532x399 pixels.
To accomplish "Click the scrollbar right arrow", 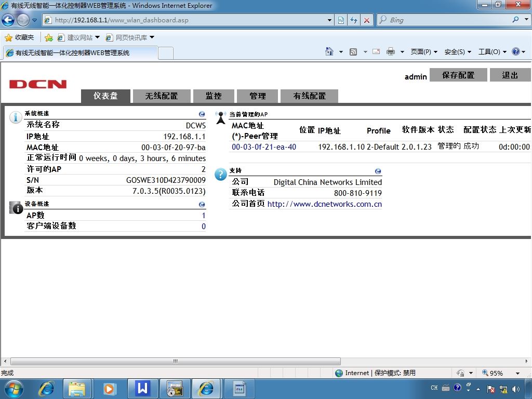I will pos(527,361).
